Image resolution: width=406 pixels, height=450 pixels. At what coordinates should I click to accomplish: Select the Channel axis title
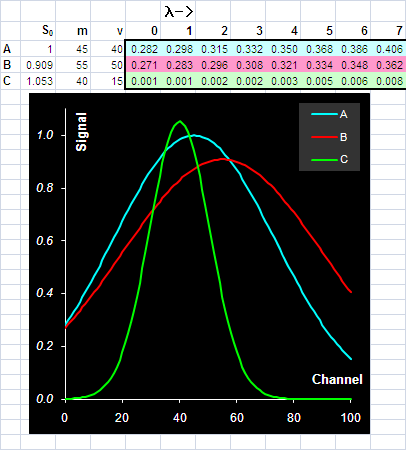point(337,379)
